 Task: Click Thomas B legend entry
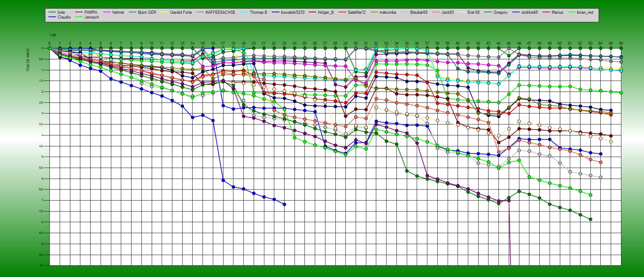pos(258,12)
